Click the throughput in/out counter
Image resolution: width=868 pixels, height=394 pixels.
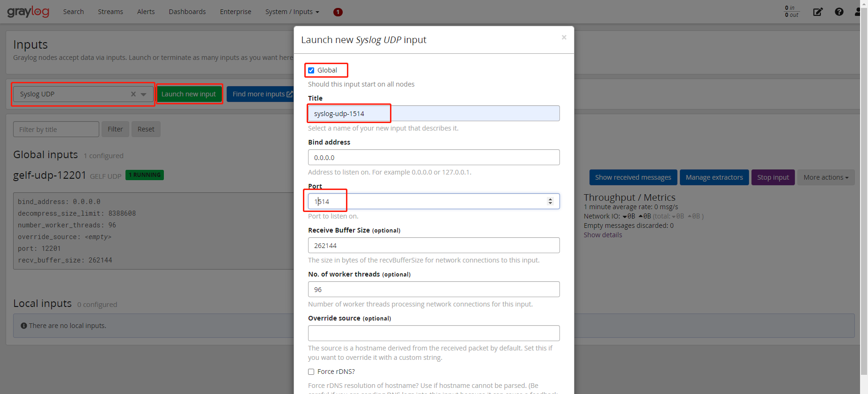tap(792, 11)
